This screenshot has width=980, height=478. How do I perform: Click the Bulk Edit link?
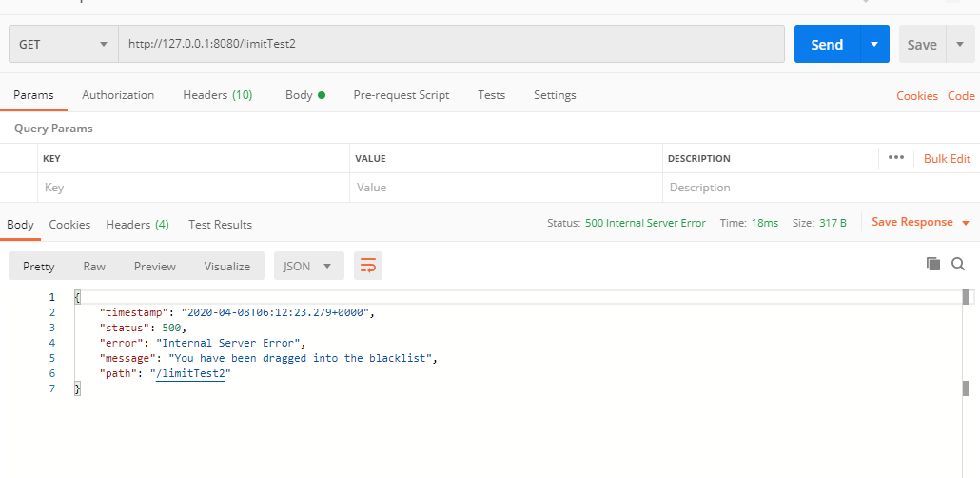(947, 159)
